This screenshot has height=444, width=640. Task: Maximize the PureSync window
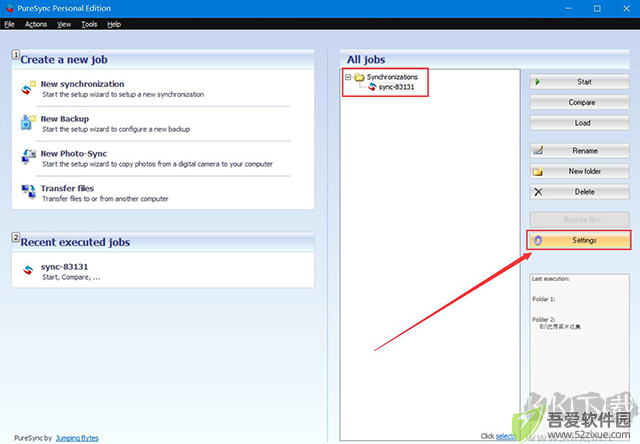(x=597, y=8)
